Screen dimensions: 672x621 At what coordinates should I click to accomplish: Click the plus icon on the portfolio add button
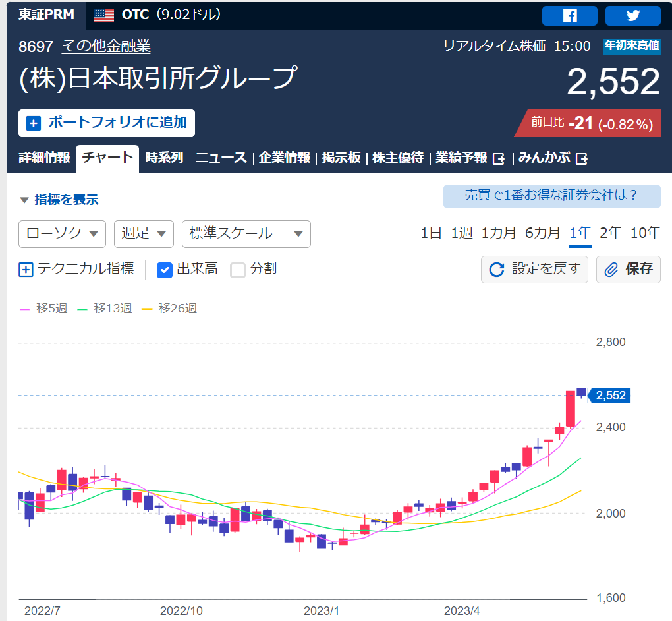pos(34,123)
